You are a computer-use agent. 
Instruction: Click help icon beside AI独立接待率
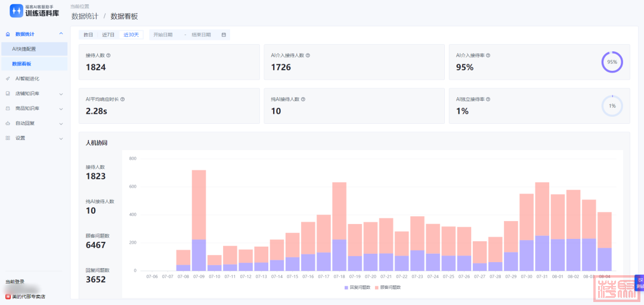[x=488, y=99]
